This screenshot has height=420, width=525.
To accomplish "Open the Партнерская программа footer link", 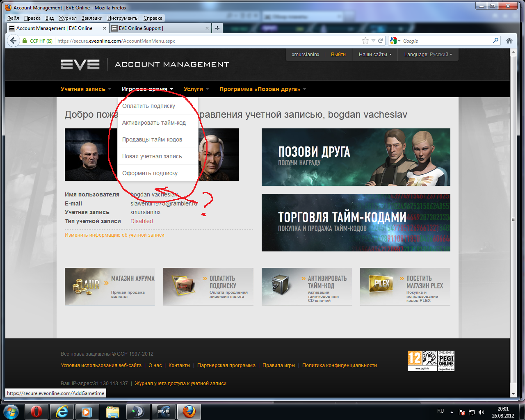I will point(226,365).
